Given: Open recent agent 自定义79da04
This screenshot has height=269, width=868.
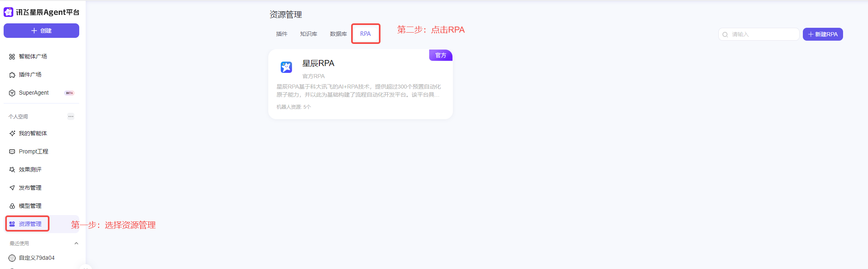Looking at the screenshot, I should 37,258.
